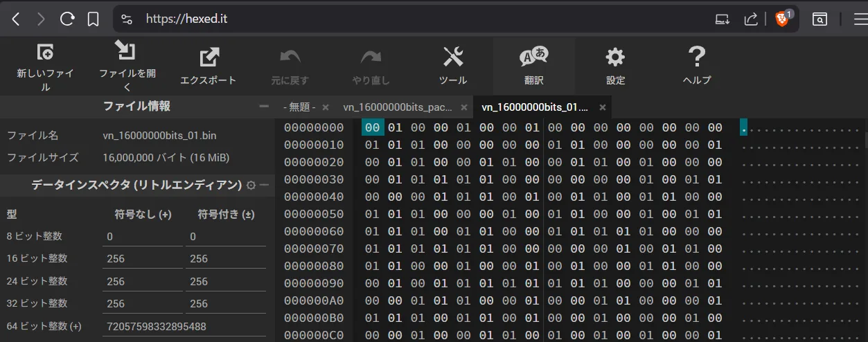Switch to vn_16000000bits_pac... tab

click(x=398, y=107)
